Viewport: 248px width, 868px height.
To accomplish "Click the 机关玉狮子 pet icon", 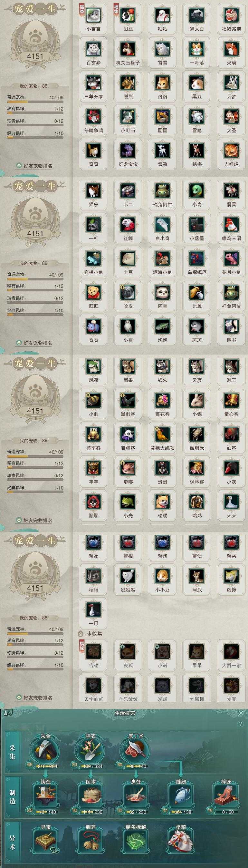I will click(128, 49).
